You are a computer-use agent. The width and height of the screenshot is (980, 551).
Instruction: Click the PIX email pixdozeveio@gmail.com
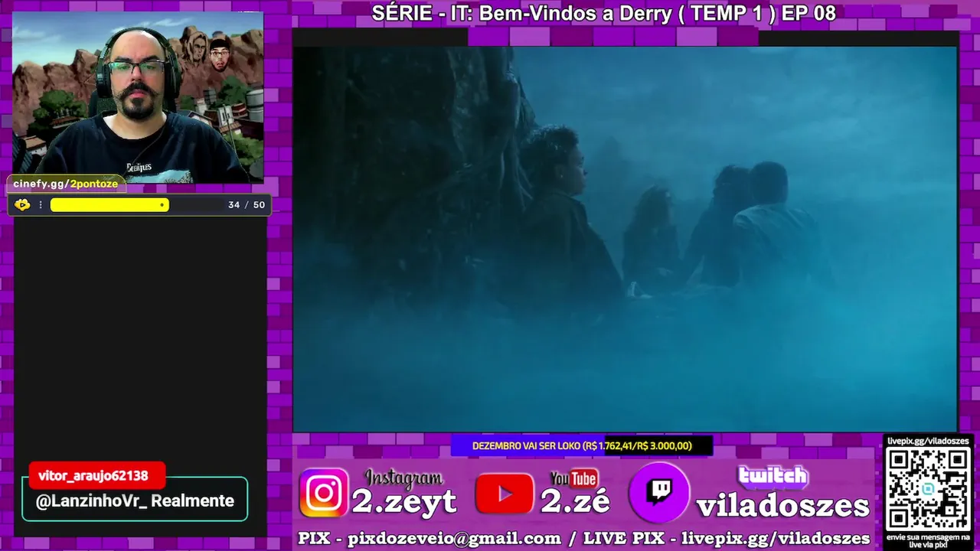pyautogui.click(x=454, y=539)
